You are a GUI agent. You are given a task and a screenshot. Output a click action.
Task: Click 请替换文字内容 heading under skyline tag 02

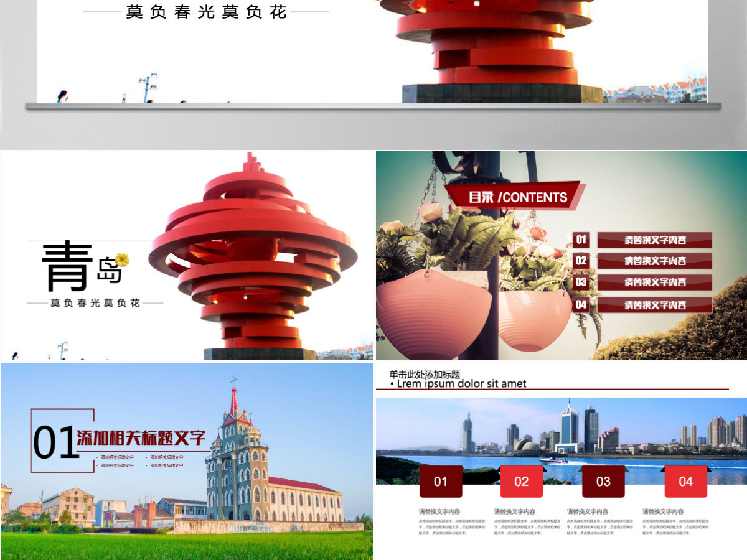(515, 511)
